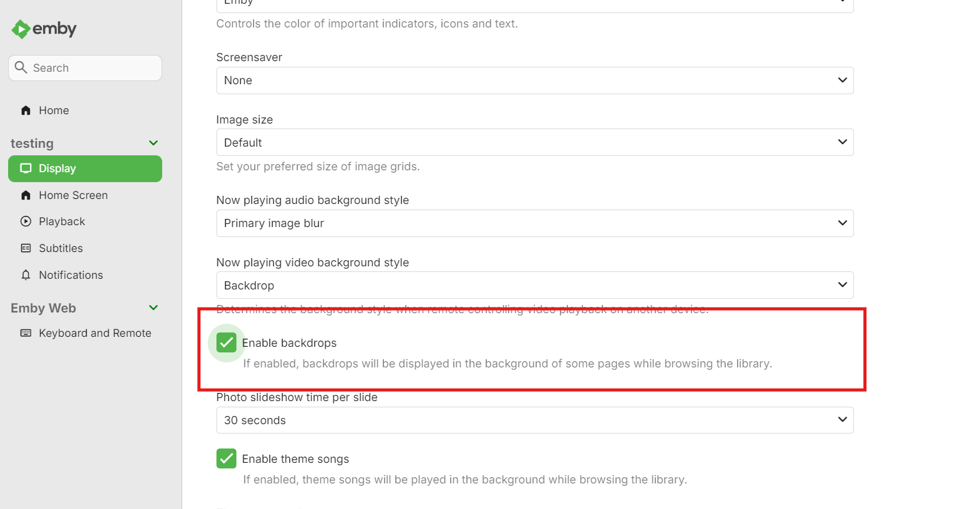
Task: Click the search magnifier icon
Action: click(x=21, y=67)
